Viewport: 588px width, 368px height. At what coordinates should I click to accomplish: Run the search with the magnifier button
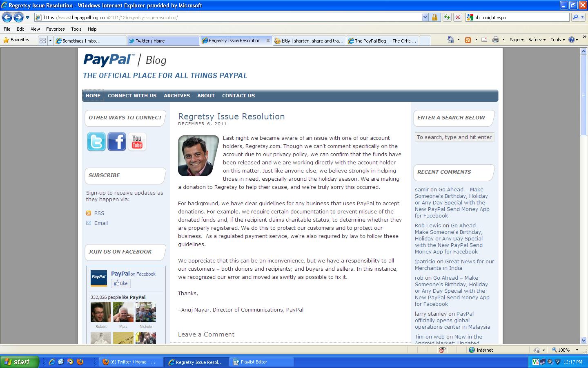coord(575,18)
